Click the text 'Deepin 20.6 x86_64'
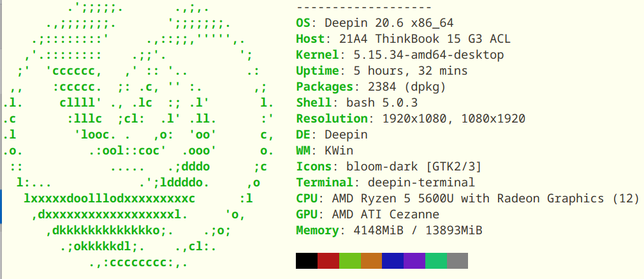Image resolution: width=644 pixels, height=279 pixels. coord(389,23)
